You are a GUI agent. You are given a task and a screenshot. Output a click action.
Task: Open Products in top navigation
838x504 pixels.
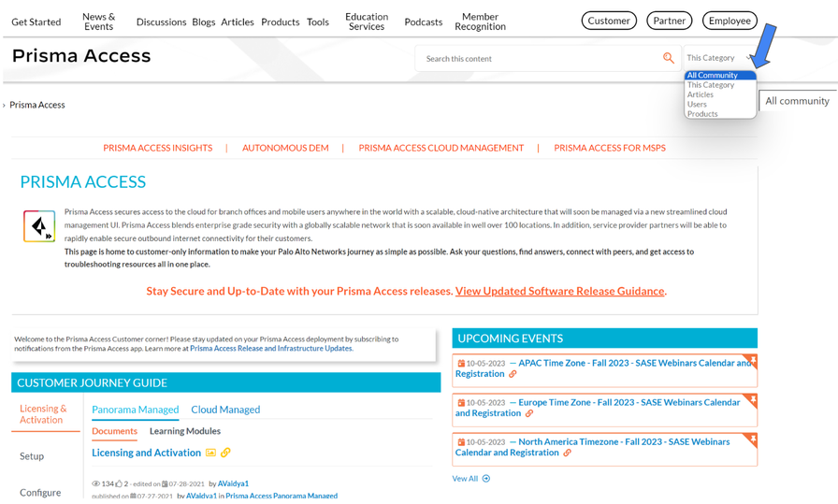click(280, 22)
